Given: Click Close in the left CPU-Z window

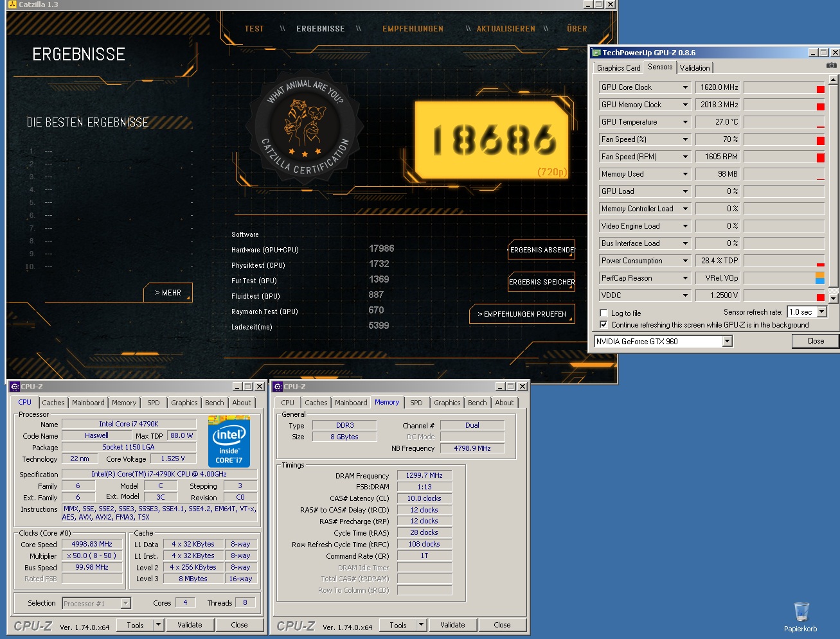Looking at the screenshot, I should pyautogui.click(x=239, y=625).
